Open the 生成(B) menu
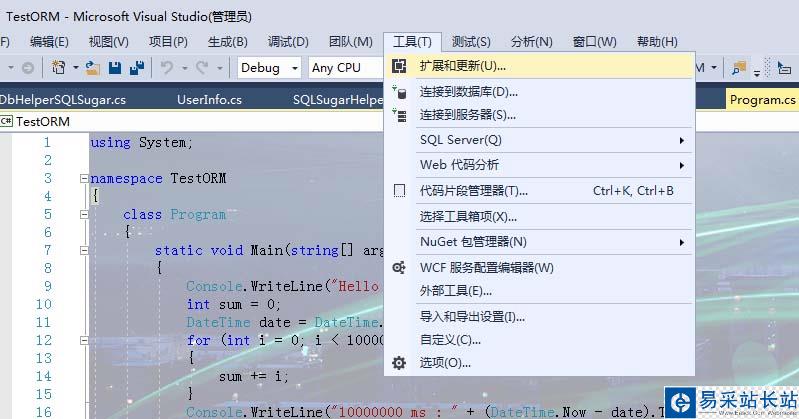799x419 pixels. tap(228, 41)
